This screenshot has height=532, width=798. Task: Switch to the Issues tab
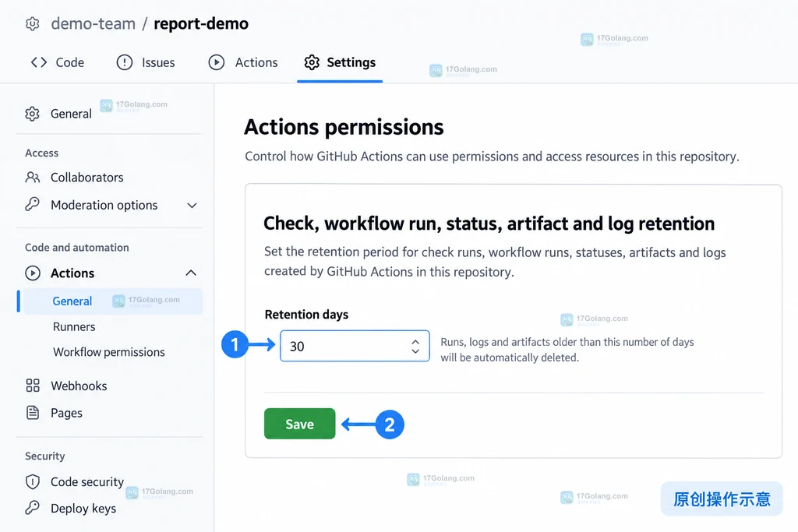(146, 62)
